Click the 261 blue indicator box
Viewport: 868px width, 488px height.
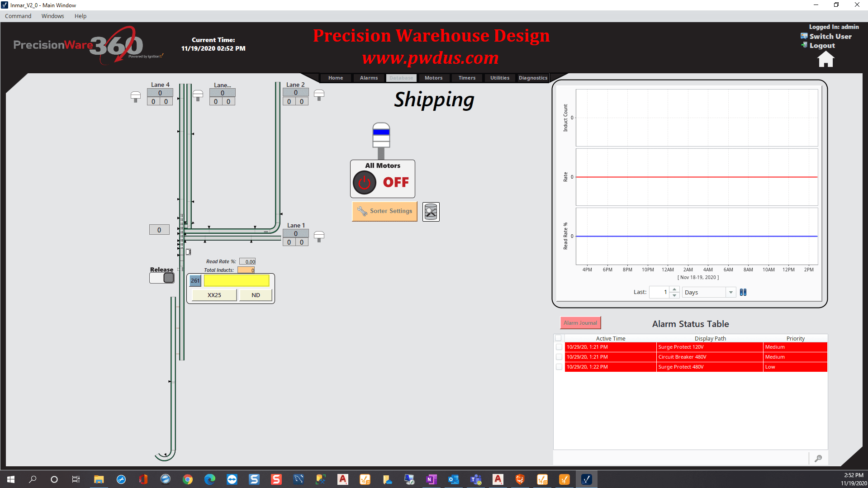195,280
